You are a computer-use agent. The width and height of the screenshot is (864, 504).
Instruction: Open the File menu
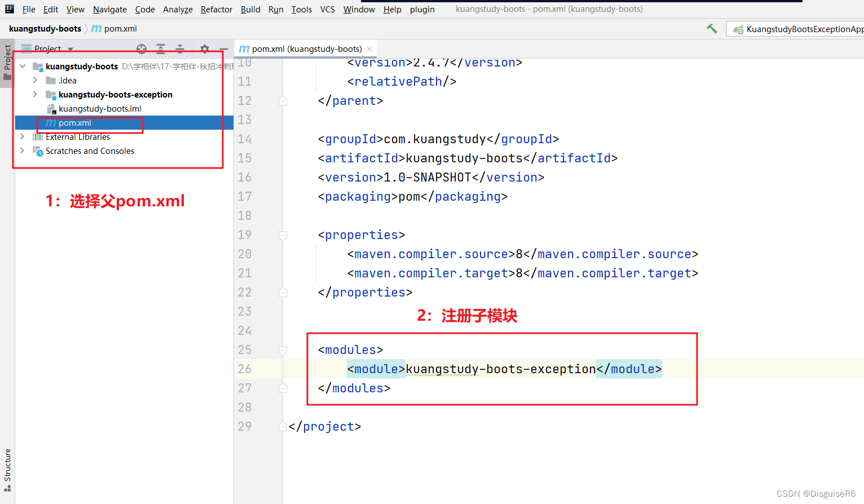29,9
